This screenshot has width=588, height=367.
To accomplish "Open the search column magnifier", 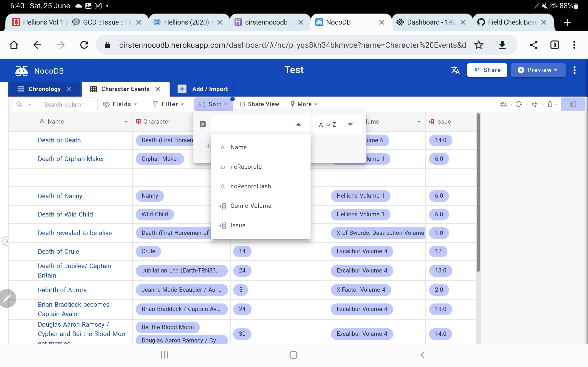I will [x=19, y=104].
